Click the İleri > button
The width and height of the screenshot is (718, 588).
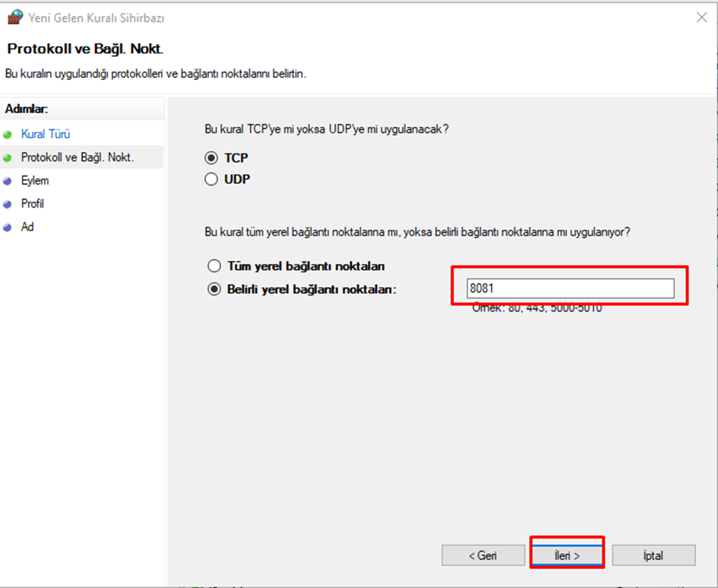pyautogui.click(x=567, y=555)
